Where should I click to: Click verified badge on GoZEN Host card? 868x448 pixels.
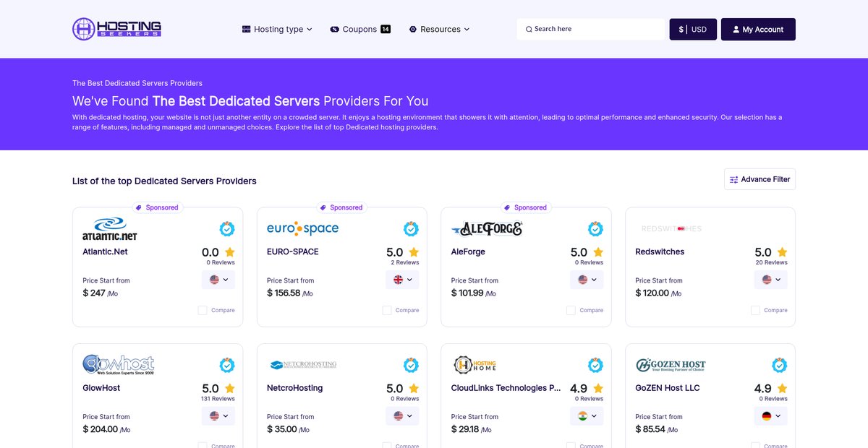(x=779, y=365)
